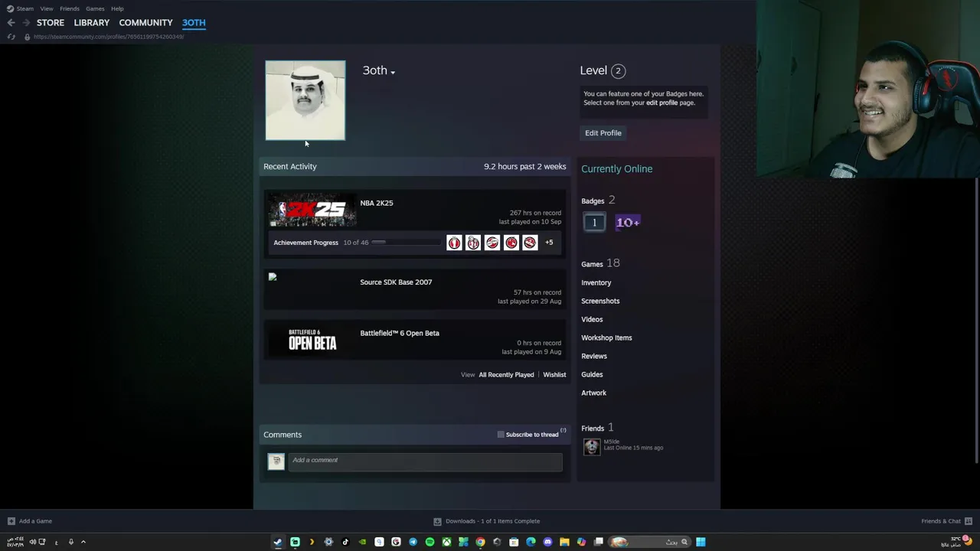Open the Reviews link
This screenshot has height=551, width=980.
[594, 357]
